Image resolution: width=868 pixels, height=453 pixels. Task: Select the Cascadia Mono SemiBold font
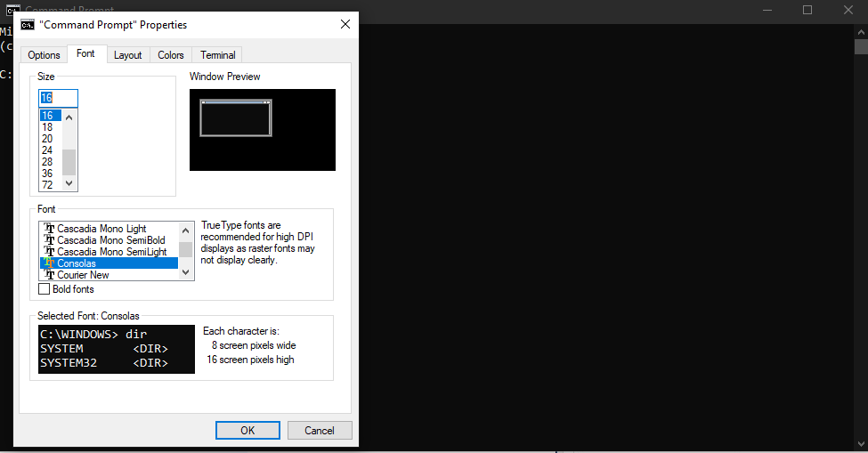click(x=109, y=240)
